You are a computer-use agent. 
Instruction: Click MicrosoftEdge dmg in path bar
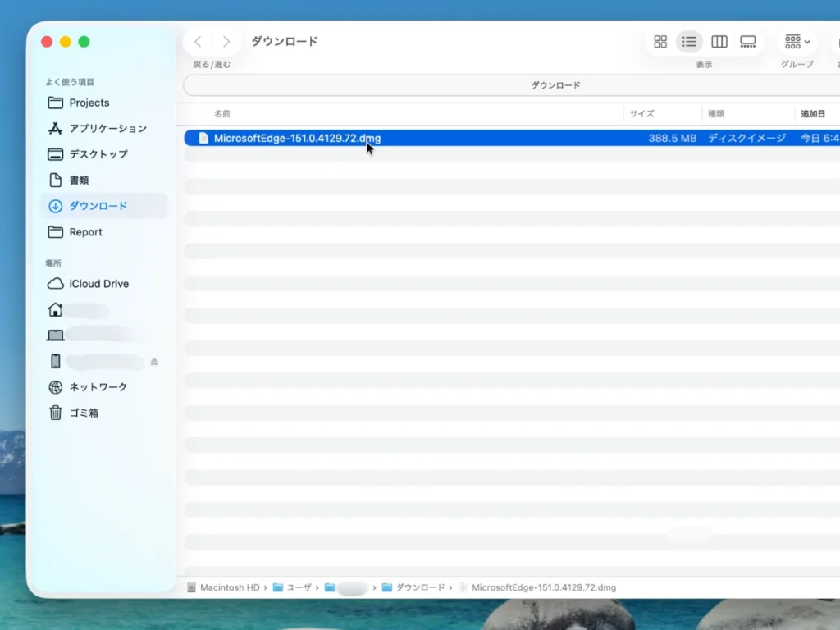[538, 587]
